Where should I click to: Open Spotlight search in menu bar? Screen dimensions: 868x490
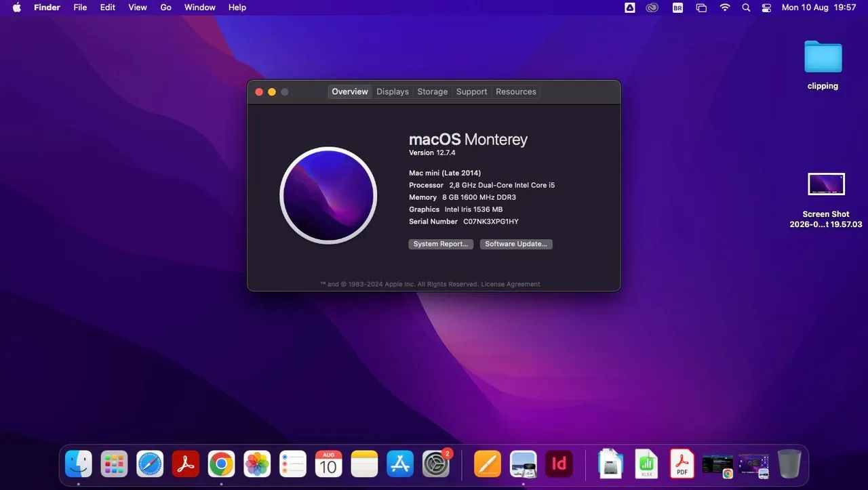point(746,7)
